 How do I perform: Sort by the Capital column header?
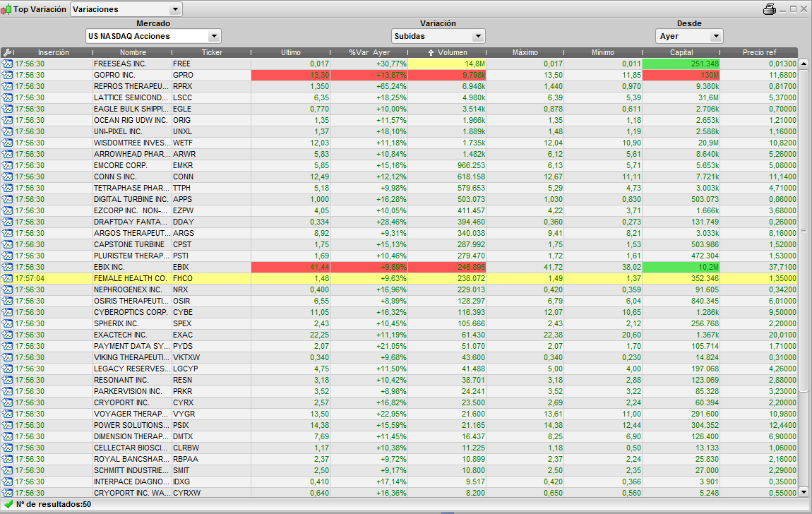pos(681,52)
